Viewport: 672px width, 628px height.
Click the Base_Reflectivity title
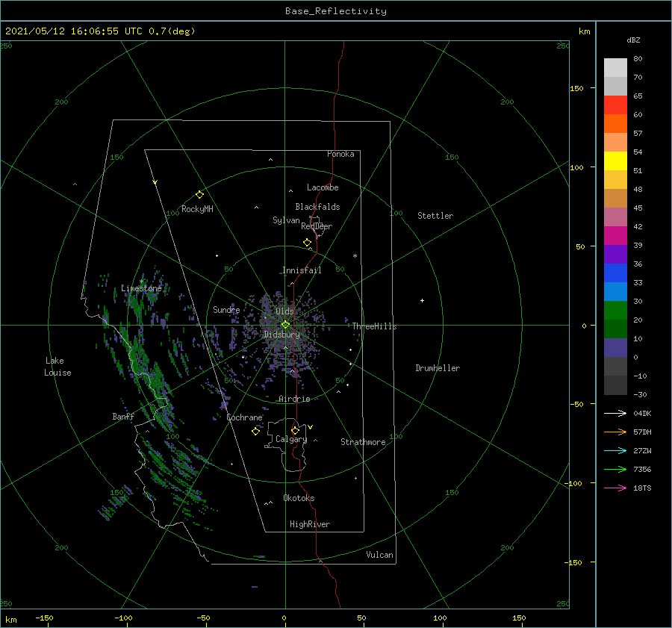(x=336, y=11)
